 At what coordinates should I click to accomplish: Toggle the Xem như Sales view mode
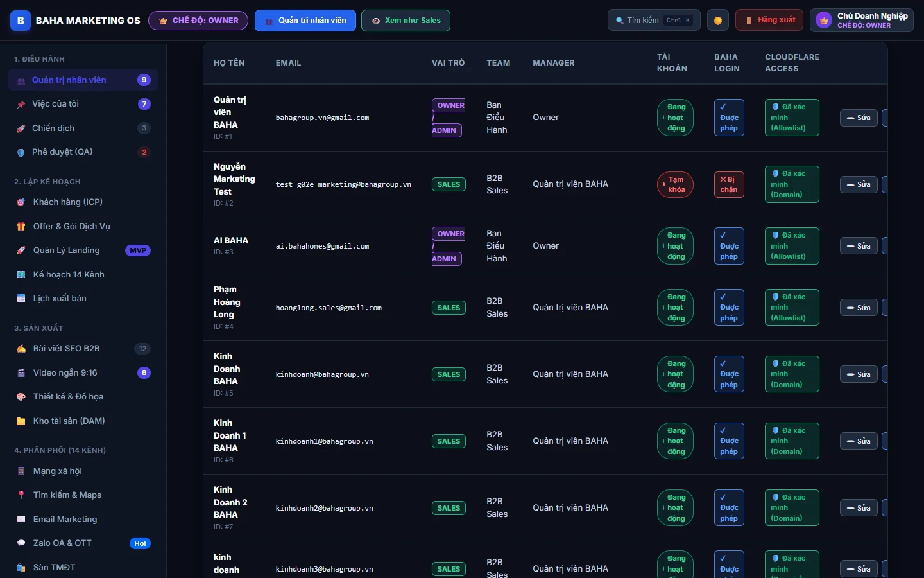tap(406, 21)
